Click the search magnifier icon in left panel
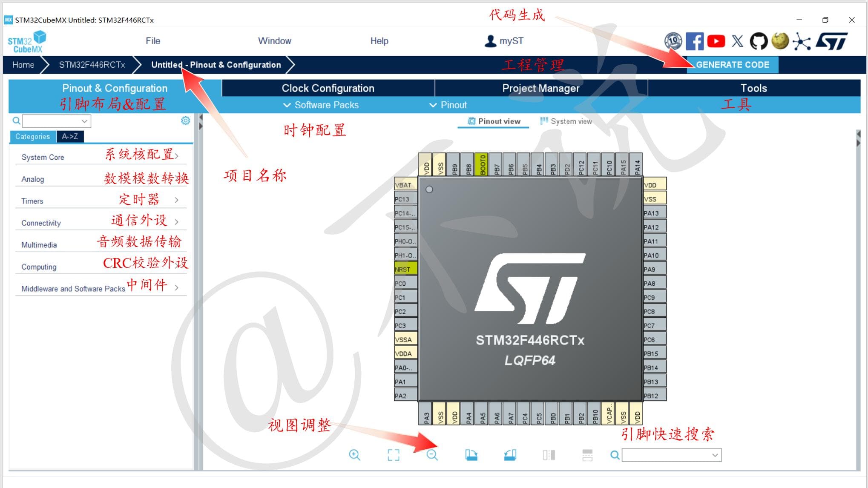868x488 pixels. point(16,121)
